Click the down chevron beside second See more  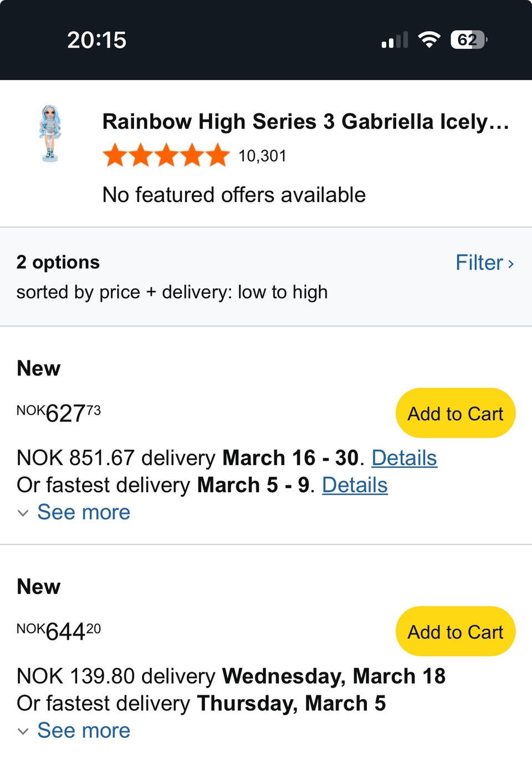(x=23, y=731)
